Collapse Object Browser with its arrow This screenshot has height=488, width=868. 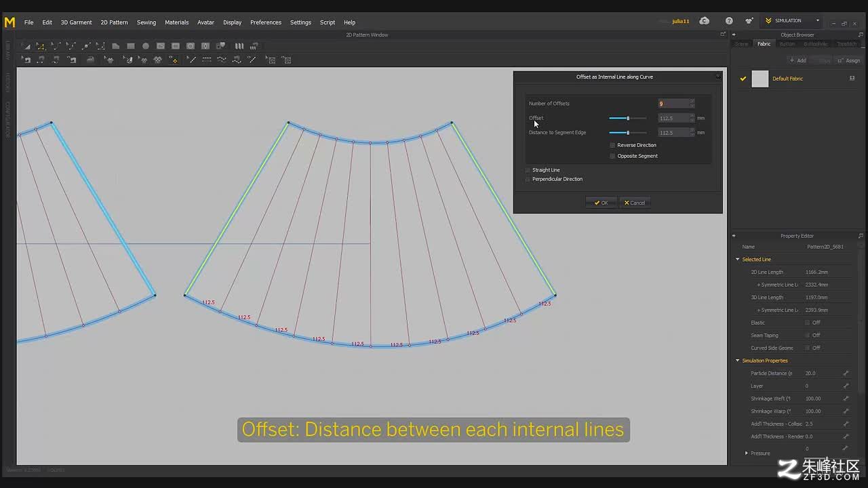point(733,35)
